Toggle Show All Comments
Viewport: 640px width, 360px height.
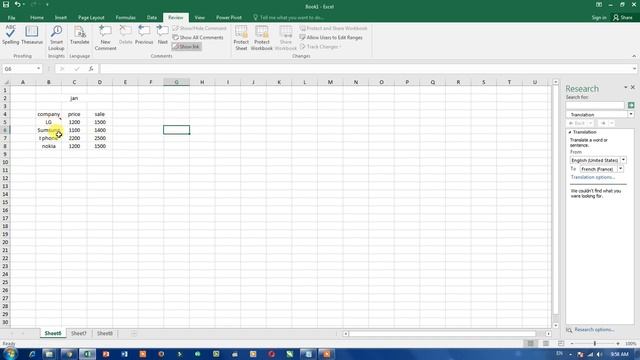point(198,38)
